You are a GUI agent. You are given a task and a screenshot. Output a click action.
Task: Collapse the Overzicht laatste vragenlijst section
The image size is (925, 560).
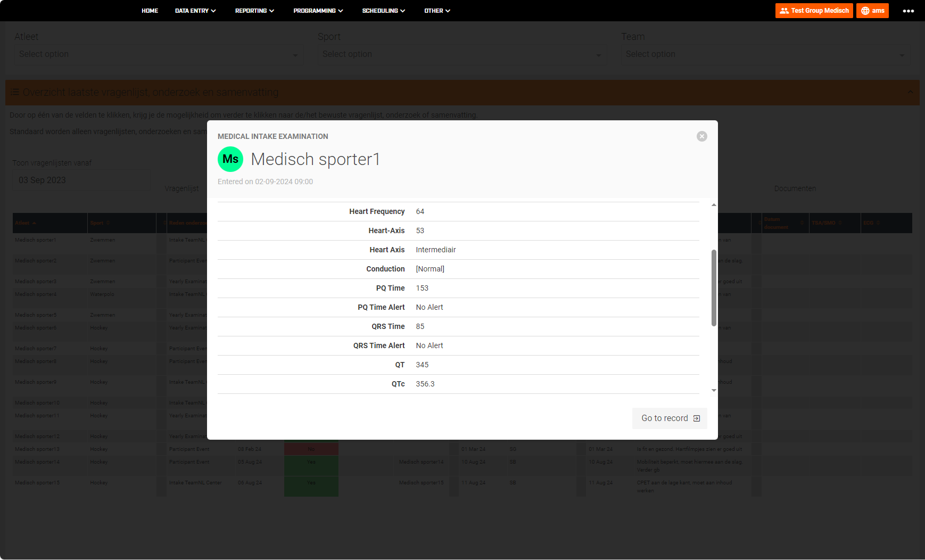[x=910, y=92]
